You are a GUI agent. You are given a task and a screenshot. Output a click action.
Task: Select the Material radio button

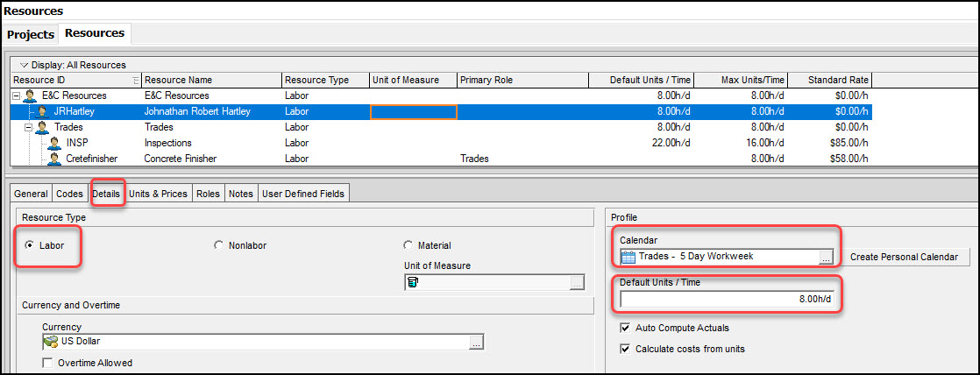408,245
